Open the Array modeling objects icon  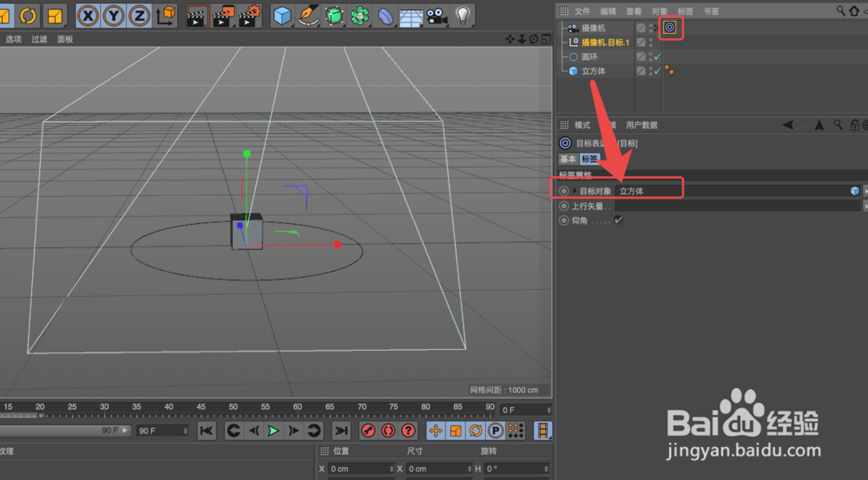(x=360, y=16)
